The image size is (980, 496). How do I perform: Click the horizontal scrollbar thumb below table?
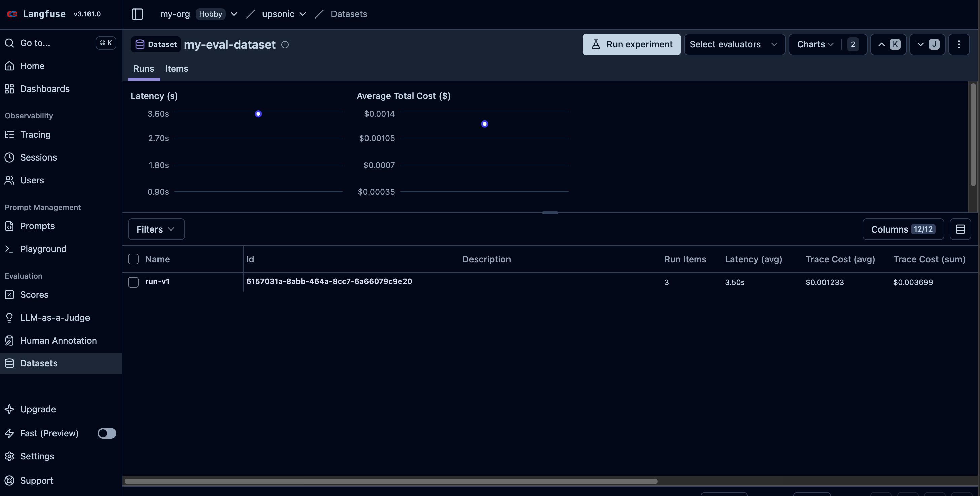tap(391, 481)
